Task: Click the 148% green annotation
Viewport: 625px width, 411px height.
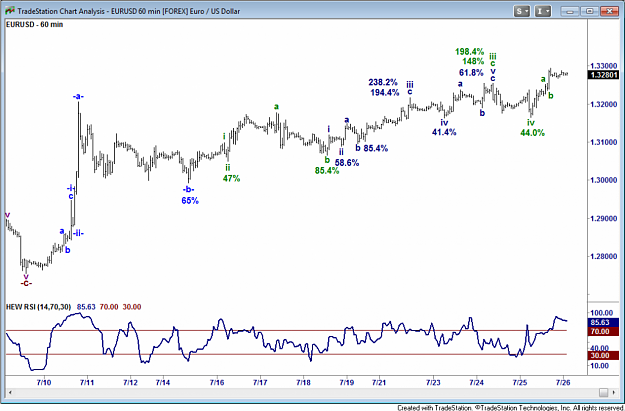Action: tap(473, 61)
